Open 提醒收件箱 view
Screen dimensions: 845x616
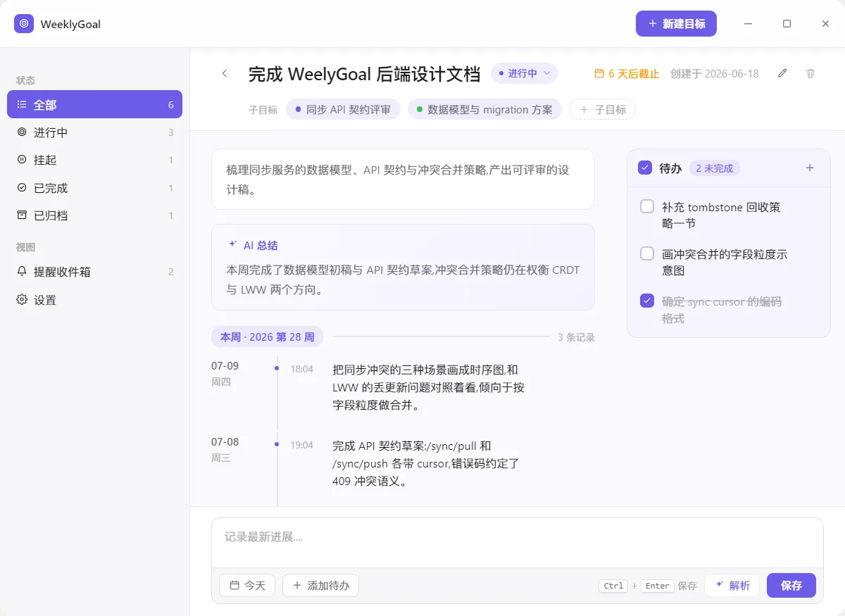tap(94, 272)
